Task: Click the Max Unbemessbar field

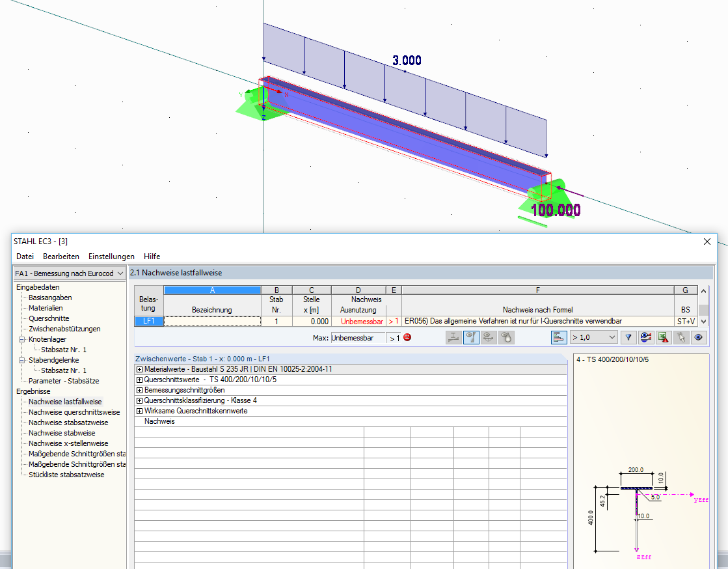Action: pyautogui.click(x=358, y=338)
